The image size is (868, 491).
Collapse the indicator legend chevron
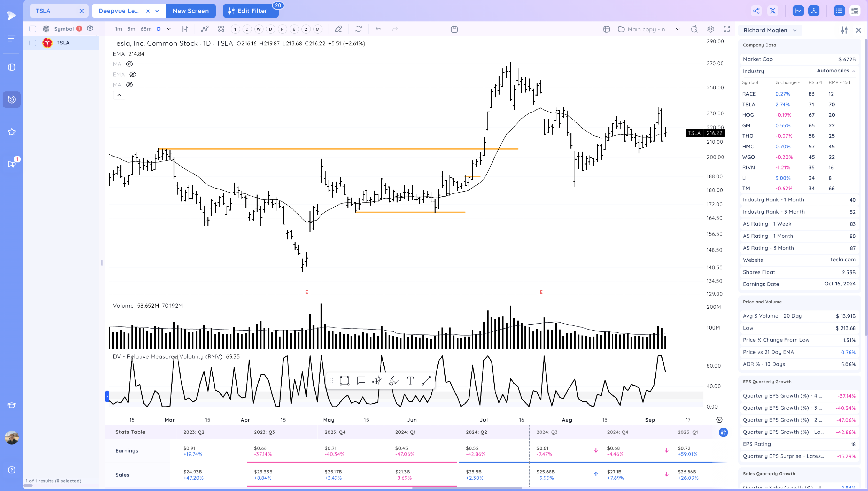click(x=119, y=95)
